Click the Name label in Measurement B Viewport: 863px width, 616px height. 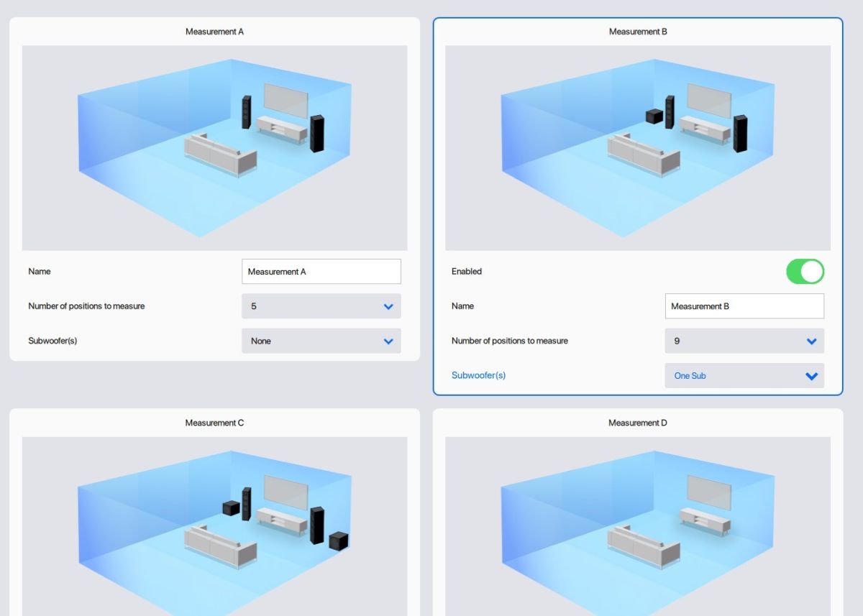[x=463, y=306]
